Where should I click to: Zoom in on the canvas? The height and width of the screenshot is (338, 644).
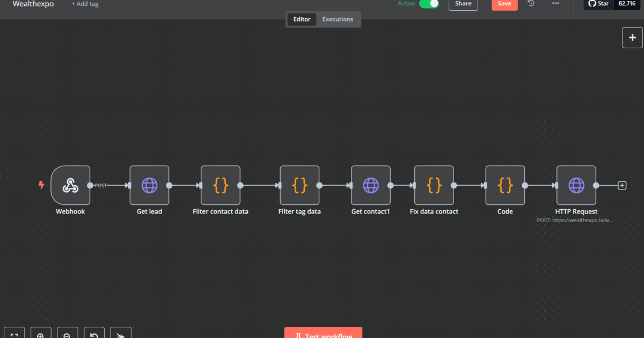[41, 335]
